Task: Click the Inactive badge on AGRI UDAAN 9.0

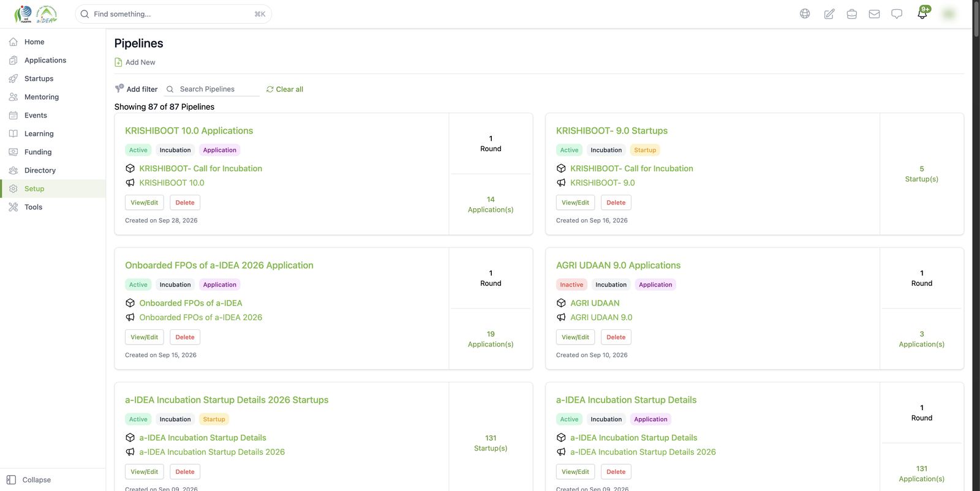Action: pos(571,285)
